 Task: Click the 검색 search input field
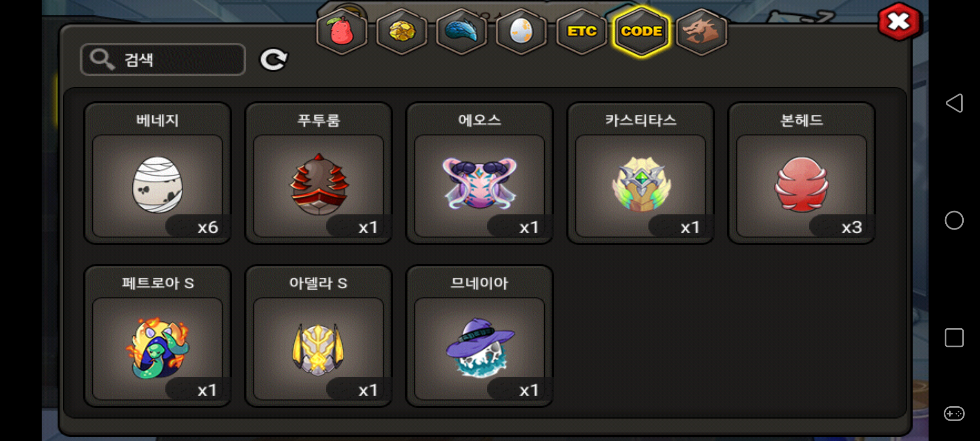point(163,60)
